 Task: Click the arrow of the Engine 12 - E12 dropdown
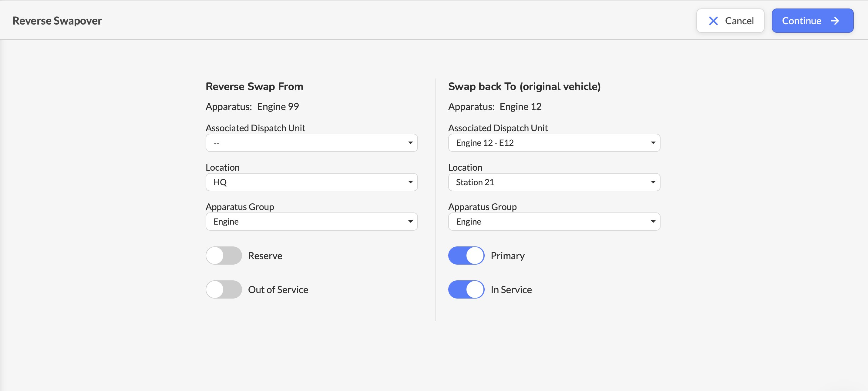[653, 143]
